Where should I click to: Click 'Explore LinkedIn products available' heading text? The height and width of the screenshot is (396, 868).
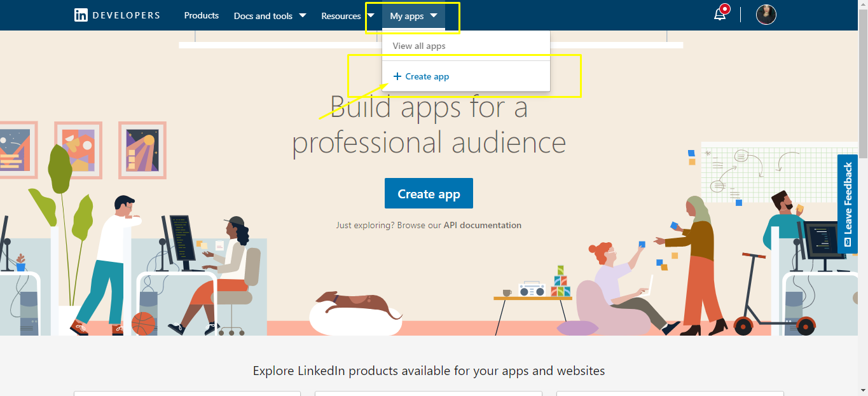tap(429, 371)
